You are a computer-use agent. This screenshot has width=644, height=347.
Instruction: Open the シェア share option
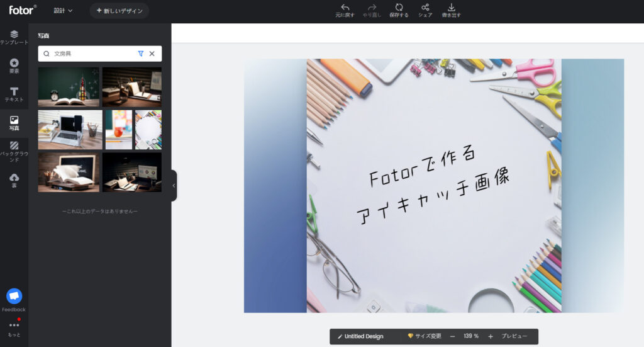tap(425, 11)
